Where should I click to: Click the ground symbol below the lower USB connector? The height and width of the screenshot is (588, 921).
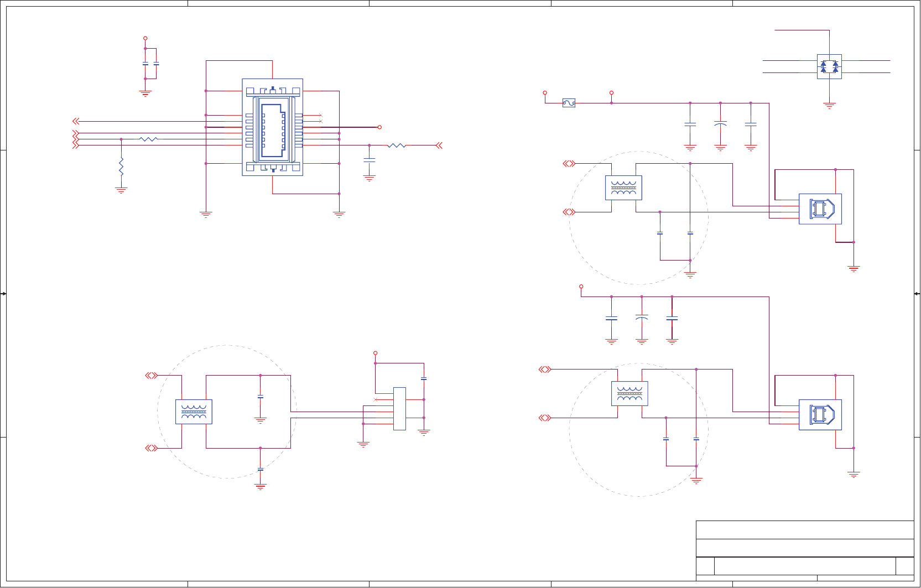(854, 475)
